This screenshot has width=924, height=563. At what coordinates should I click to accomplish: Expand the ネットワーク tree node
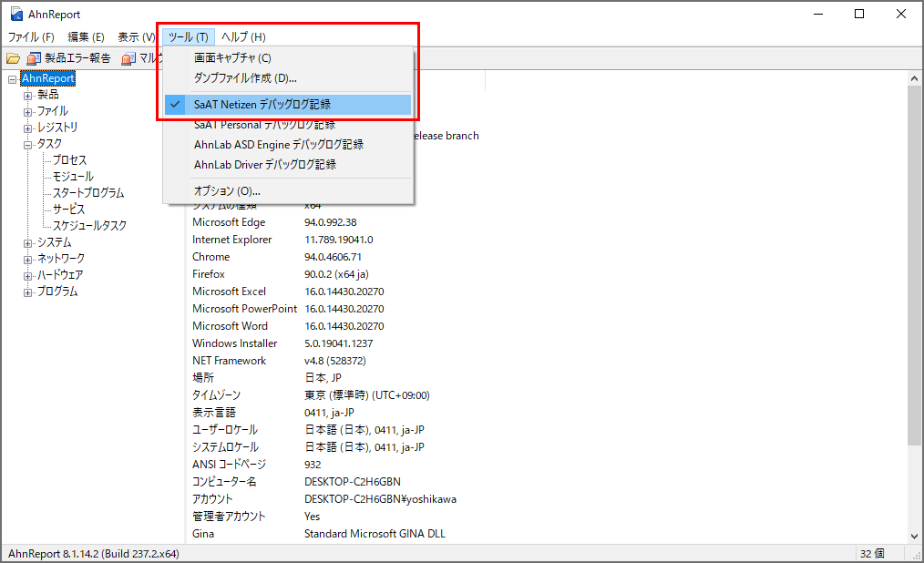coord(27,260)
